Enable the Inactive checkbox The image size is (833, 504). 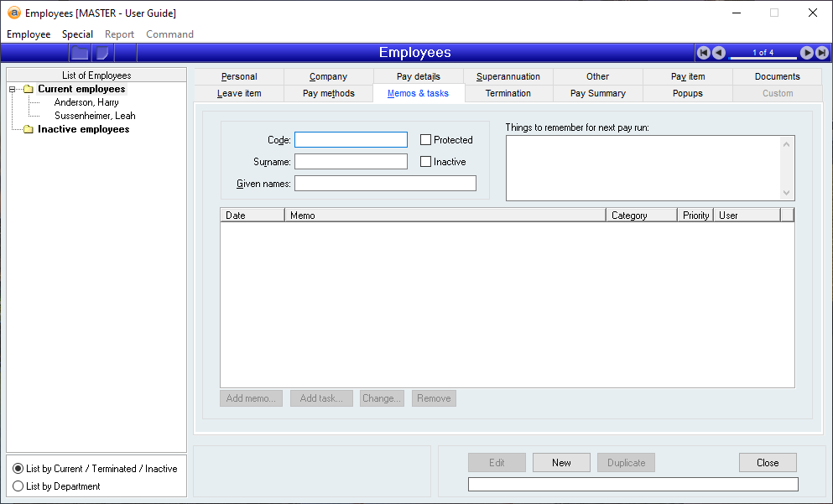426,162
